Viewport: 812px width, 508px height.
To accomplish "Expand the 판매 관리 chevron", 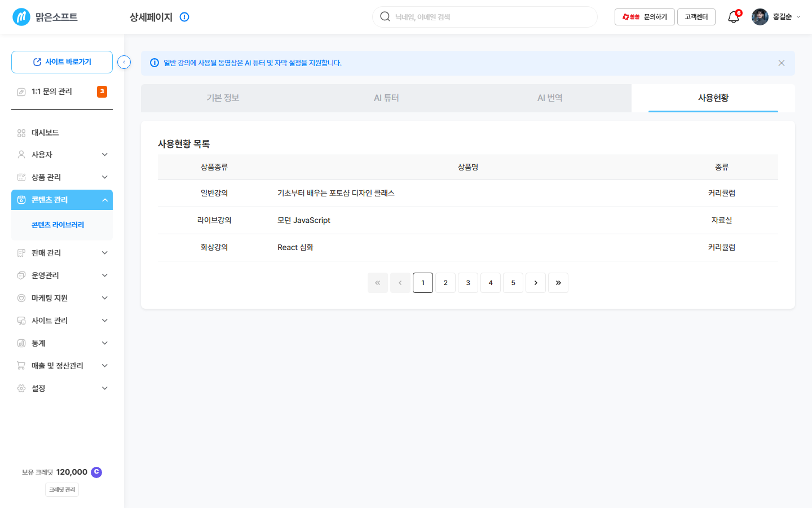I will click(105, 253).
